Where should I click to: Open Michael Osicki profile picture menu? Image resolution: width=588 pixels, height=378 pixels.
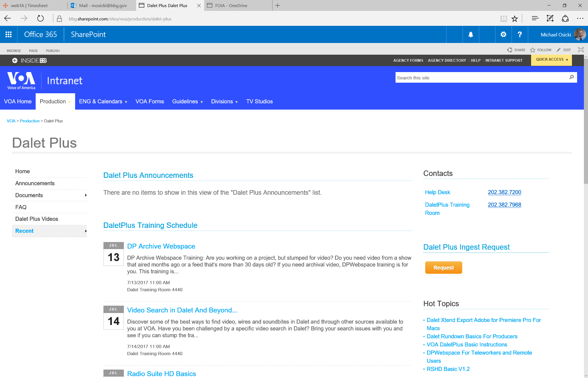[580, 35]
